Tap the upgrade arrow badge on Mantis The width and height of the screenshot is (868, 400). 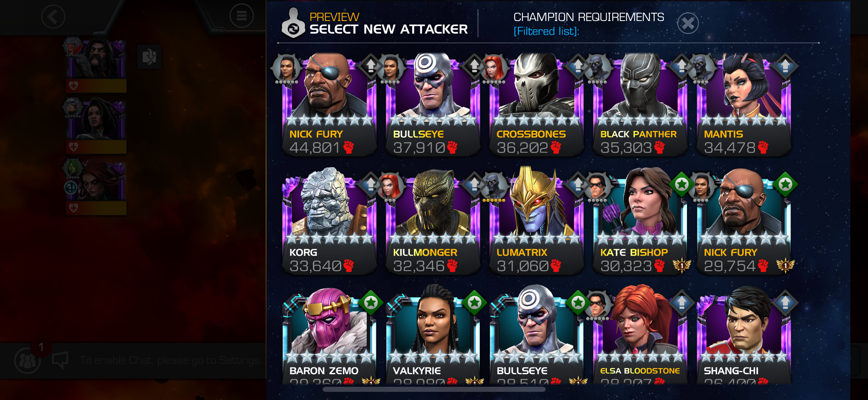(x=785, y=66)
